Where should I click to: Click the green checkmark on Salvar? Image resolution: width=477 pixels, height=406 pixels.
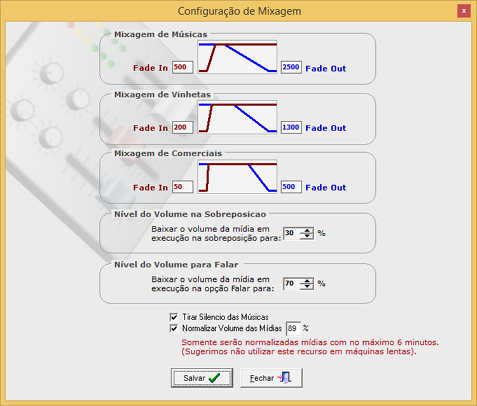coord(214,378)
